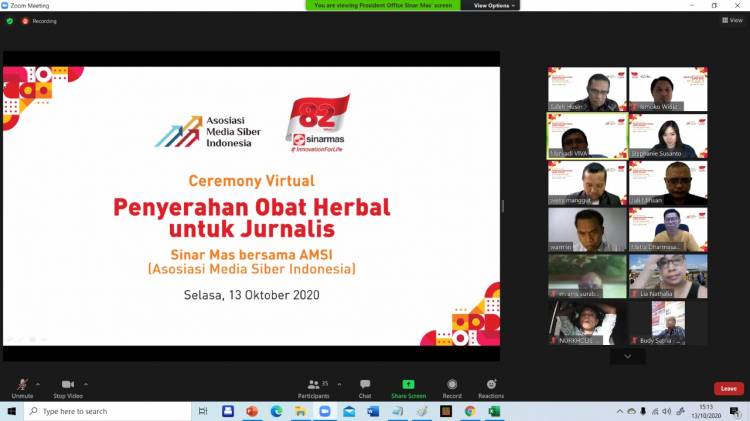Click the taskbar search box
The width and height of the screenshot is (750, 421).
click(x=108, y=411)
